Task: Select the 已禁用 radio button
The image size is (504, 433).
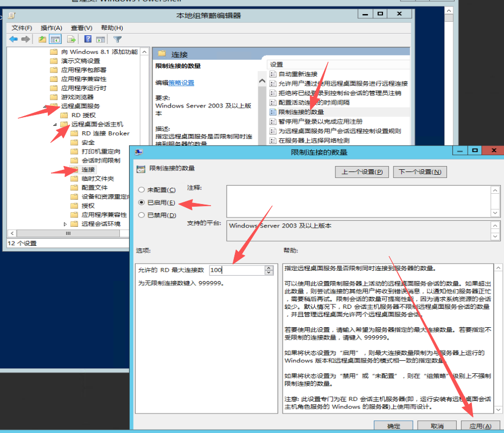Action: click(x=142, y=215)
